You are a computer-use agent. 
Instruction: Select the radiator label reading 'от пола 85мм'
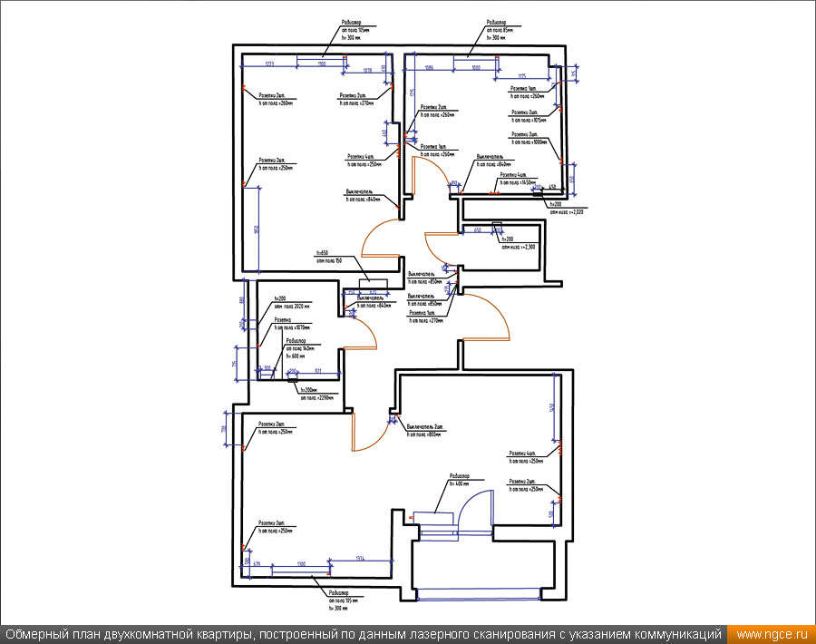click(x=500, y=30)
